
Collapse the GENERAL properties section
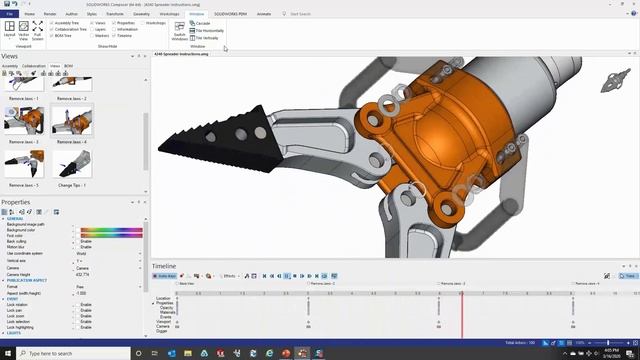pos(3,219)
